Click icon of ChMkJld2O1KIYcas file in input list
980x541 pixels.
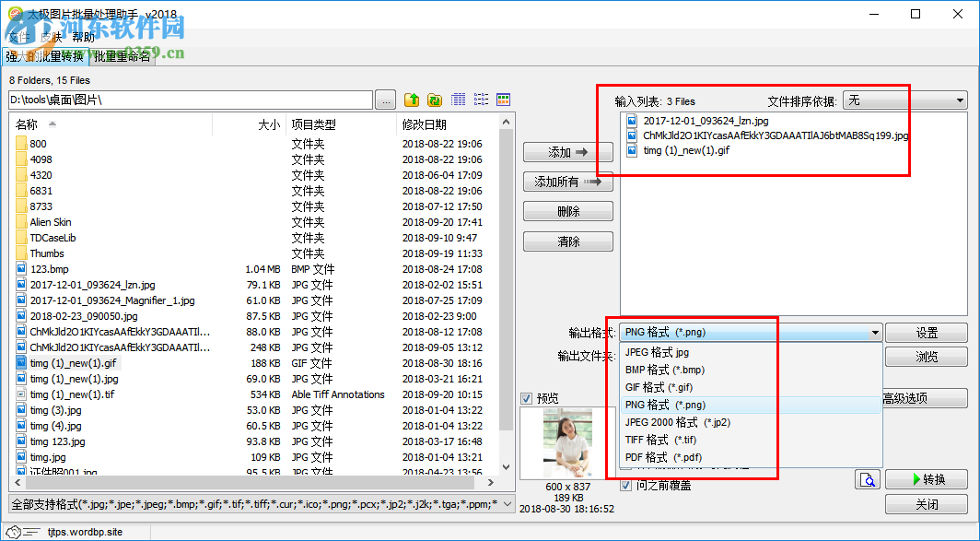[632, 135]
